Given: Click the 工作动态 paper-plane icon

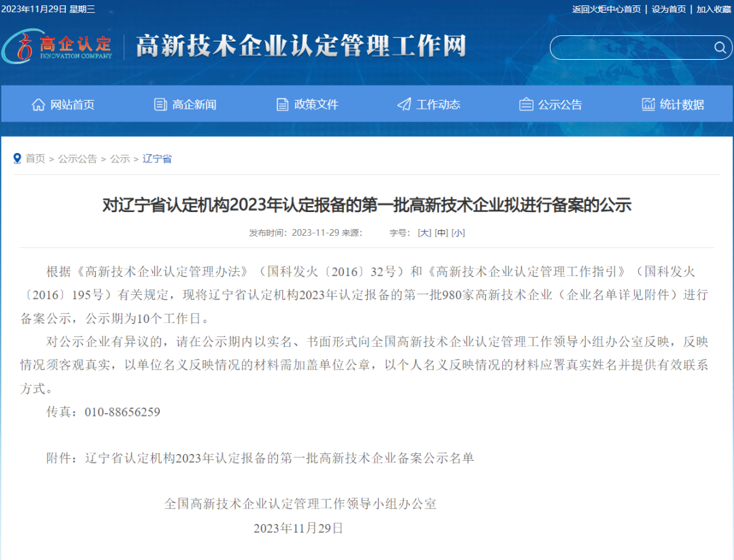Looking at the screenshot, I should (404, 105).
